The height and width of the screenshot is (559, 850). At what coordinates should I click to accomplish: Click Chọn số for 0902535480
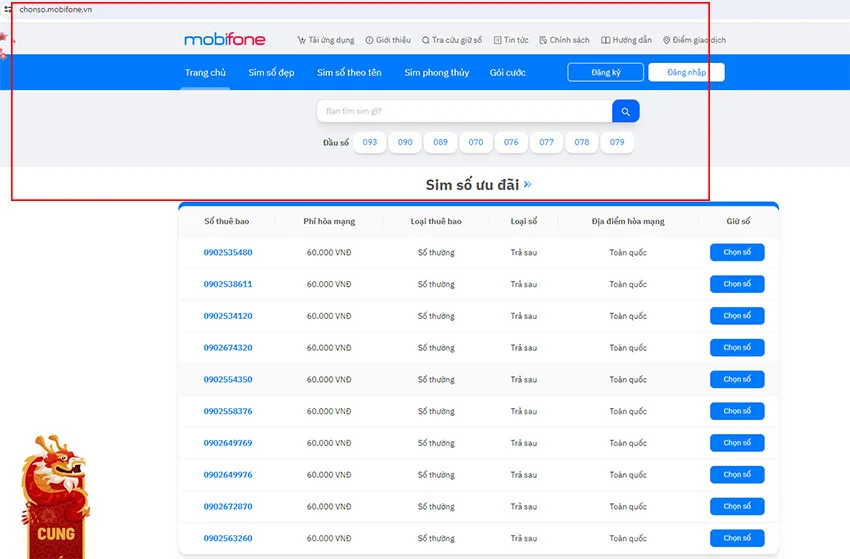coord(737,252)
